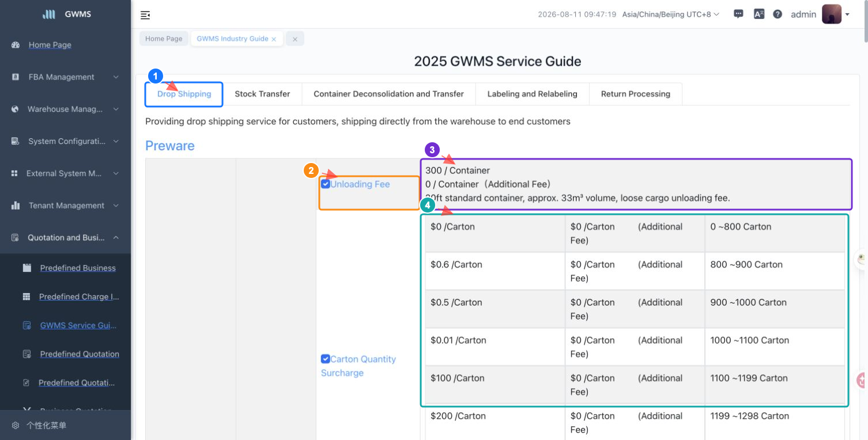Expand the Warehouse Management menu chevron
The image size is (868, 440).
click(x=116, y=109)
